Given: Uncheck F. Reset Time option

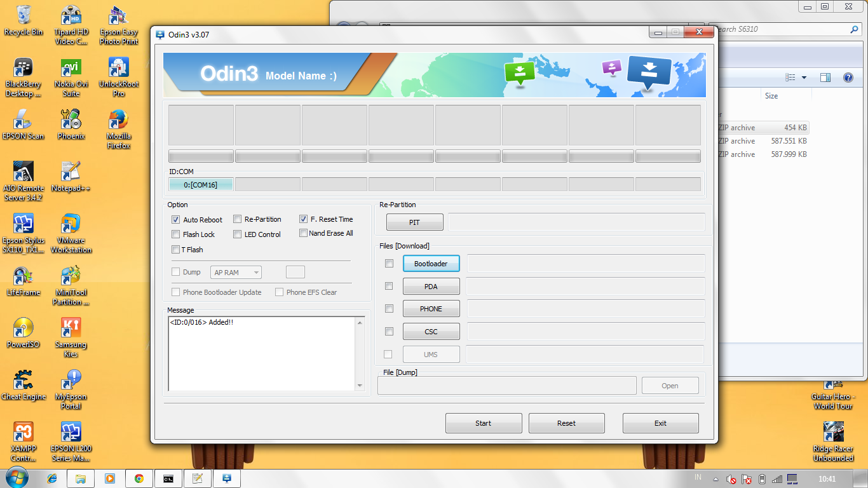Looking at the screenshot, I should tap(304, 219).
